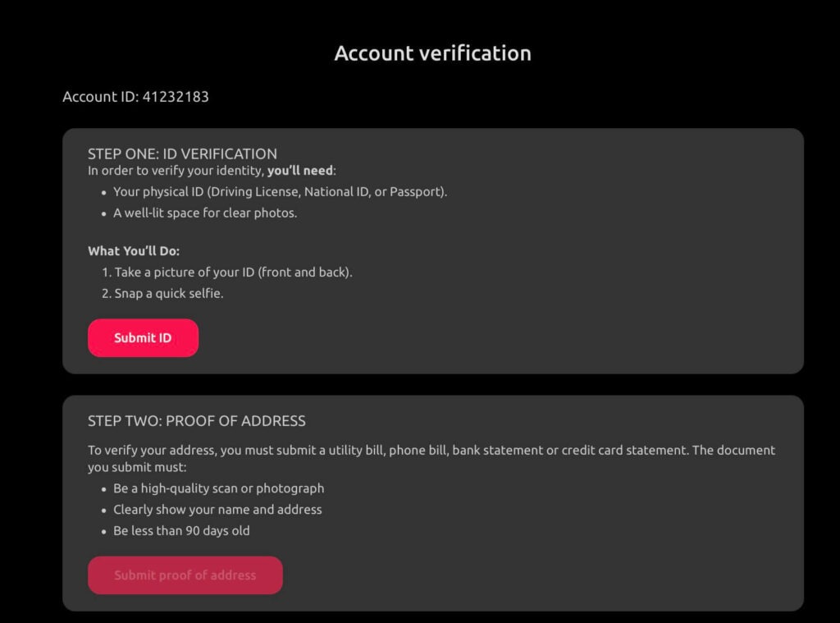Click the bold "you'll need" text
The height and width of the screenshot is (623, 840).
pyautogui.click(x=300, y=171)
